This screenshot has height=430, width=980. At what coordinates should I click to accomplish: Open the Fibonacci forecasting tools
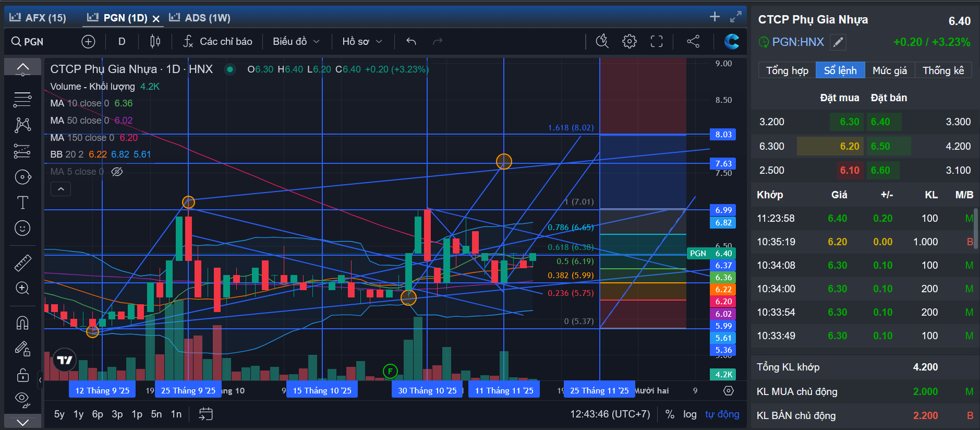click(x=22, y=151)
